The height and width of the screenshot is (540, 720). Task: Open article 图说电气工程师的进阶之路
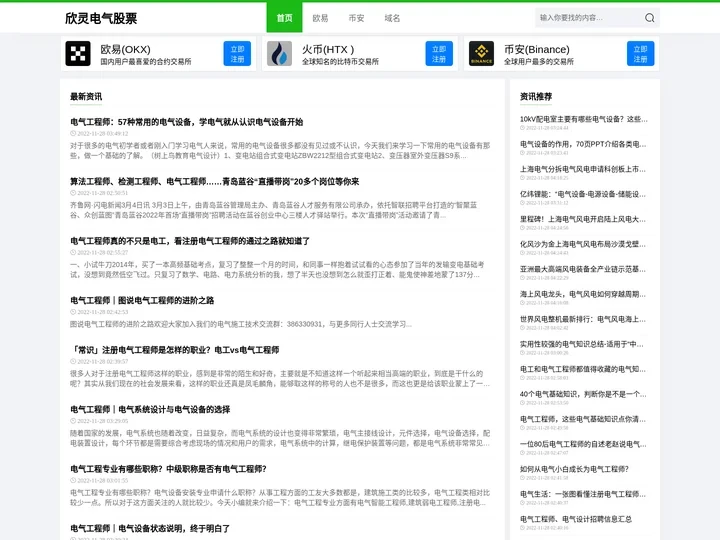(x=142, y=300)
